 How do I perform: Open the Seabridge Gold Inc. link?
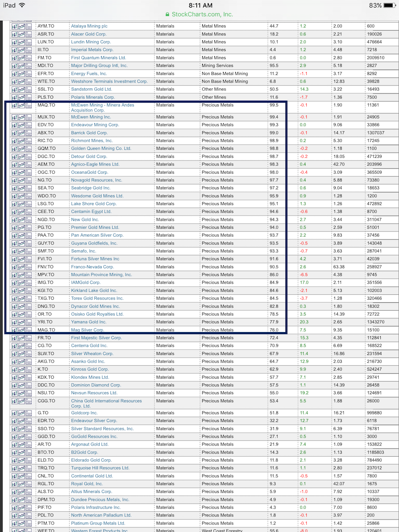coord(90,188)
